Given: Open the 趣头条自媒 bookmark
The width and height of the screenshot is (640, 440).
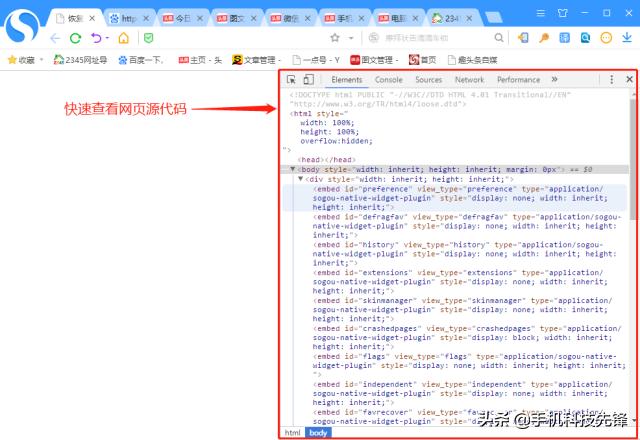Looking at the screenshot, I should pos(473,60).
